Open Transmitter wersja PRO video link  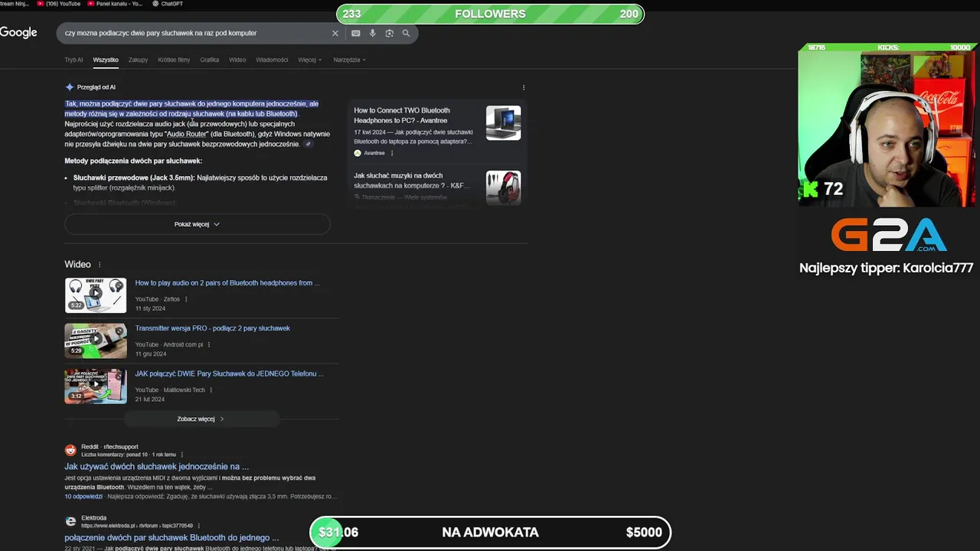[x=213, y=328]
